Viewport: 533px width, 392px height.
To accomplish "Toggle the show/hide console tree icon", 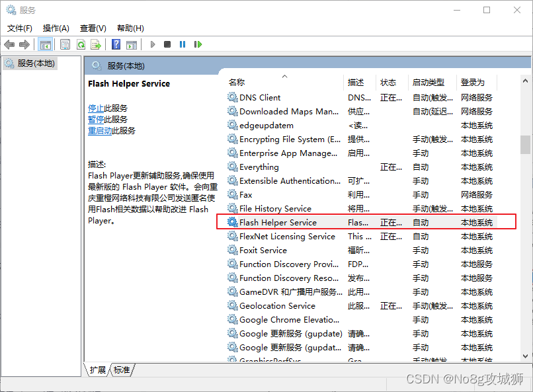I will tap(45, 44).
